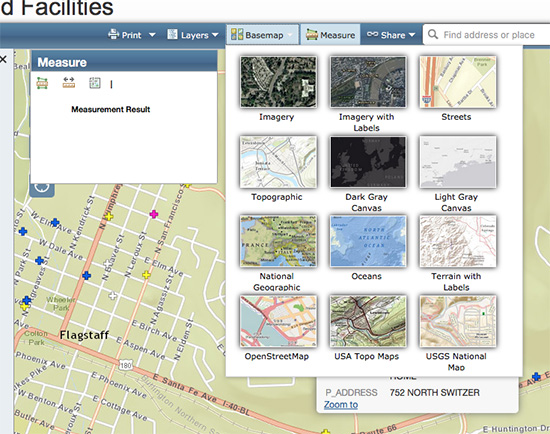Image resolution: width=550 pixels, height=434 pixels.
Task: Choose the Imagery basemap thumbnail
Action: pyautogui.click(x=278, y=82)
